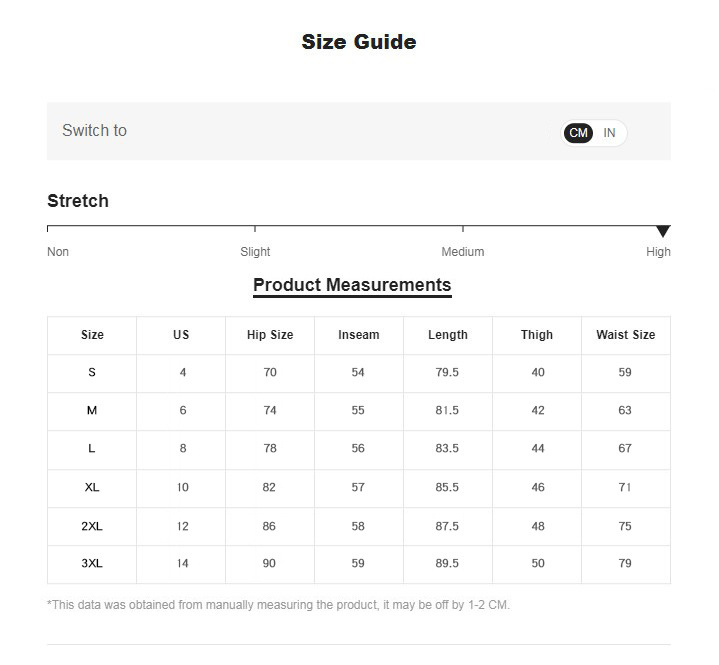
Task: Click the Medium stretch label
Action: pyautogui.click(x=463, y=252)
